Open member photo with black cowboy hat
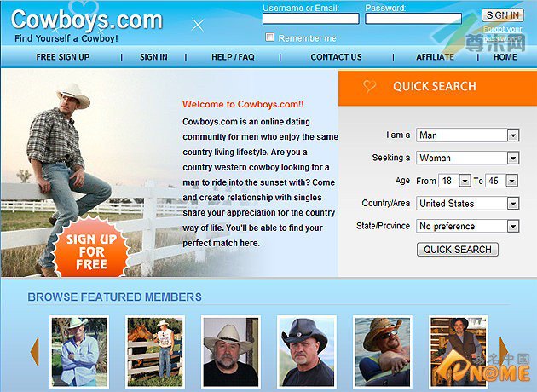This screenshot has height=392, width=537. pyautogui.click(x=307, y=352)
